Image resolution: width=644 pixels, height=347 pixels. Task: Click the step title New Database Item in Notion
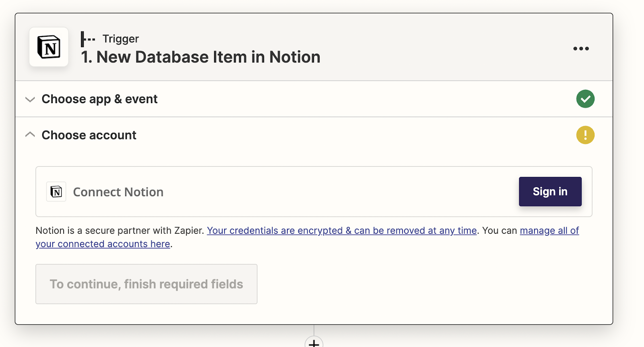200,57
